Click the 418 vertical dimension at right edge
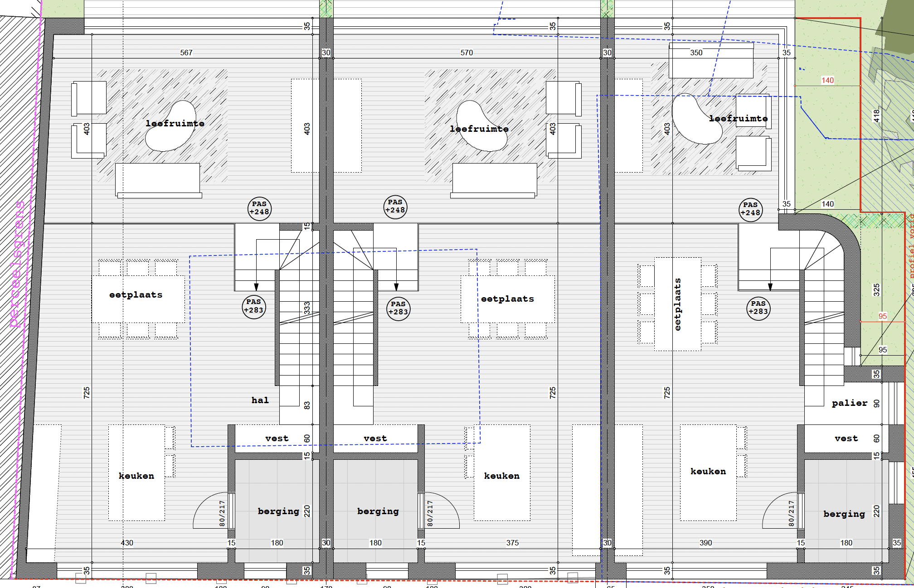Image resolution: width=914 pixels, height=588 pixels. pos(876,116)
